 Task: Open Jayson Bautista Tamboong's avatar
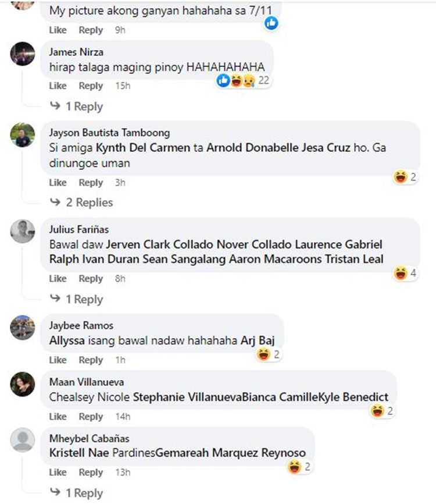(23, 134)
